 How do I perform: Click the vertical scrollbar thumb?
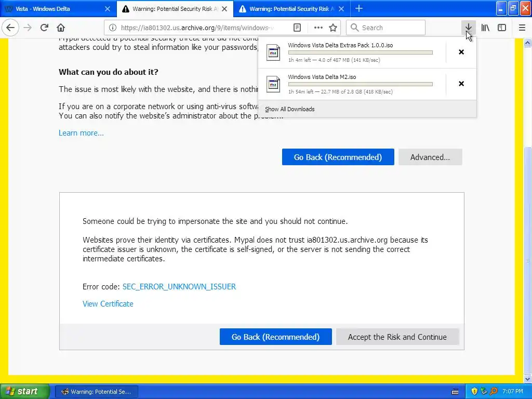(x=528, y=260)
